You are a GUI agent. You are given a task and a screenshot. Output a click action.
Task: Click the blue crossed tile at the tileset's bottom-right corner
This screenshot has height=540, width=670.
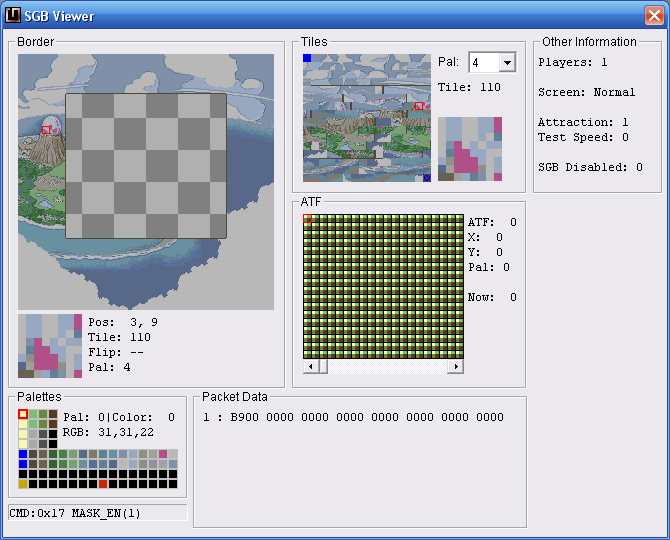[427, 178]
